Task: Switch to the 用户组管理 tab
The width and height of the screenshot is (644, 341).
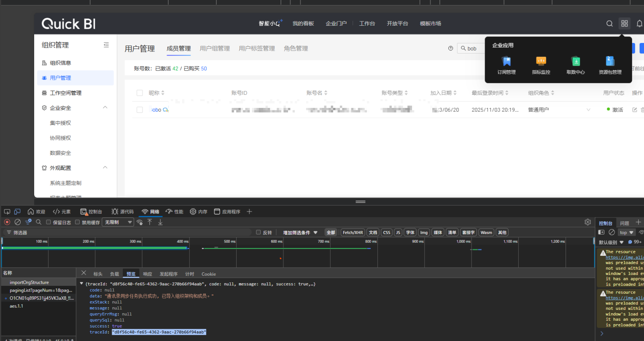Action: [215, 48]
